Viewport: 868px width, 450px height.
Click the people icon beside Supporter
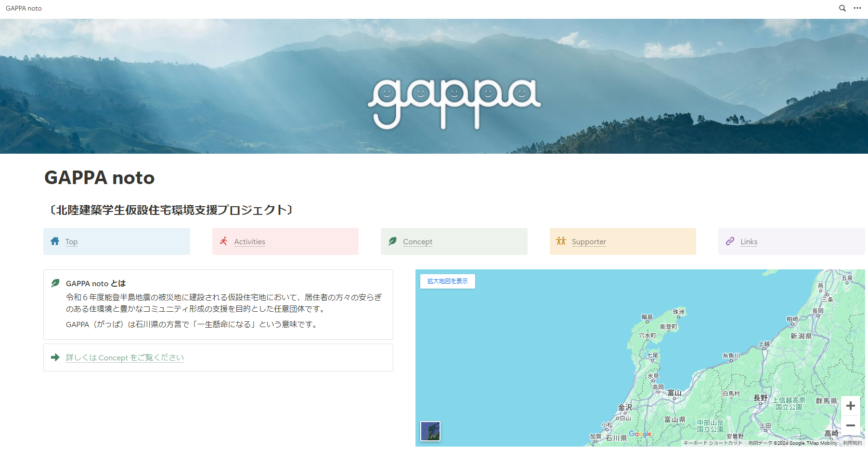[561, 241]
